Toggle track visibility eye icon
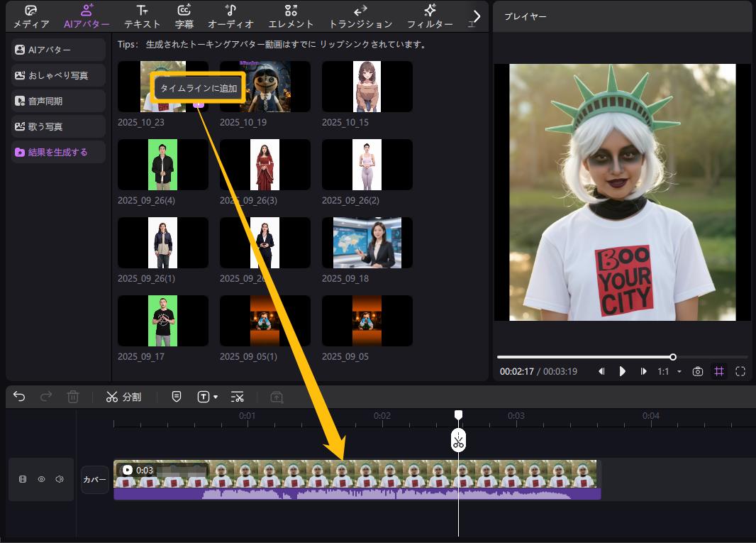This screenshot has height=543, width=756. [x=41, y=479]
